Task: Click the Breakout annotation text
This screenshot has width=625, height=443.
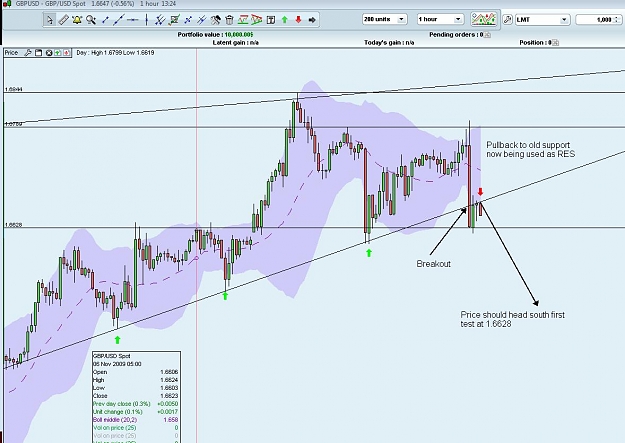Action: coord(434,264)
